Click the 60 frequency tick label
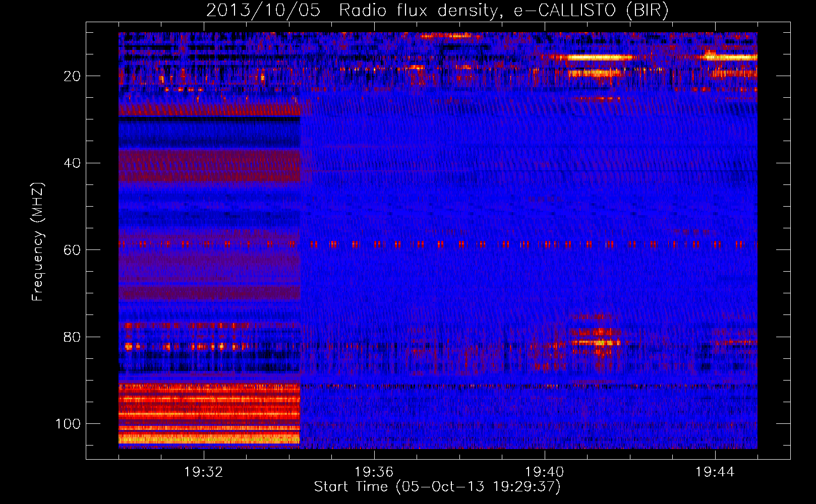Viewport: 816px width, 504px height. (x=73, y=250)
